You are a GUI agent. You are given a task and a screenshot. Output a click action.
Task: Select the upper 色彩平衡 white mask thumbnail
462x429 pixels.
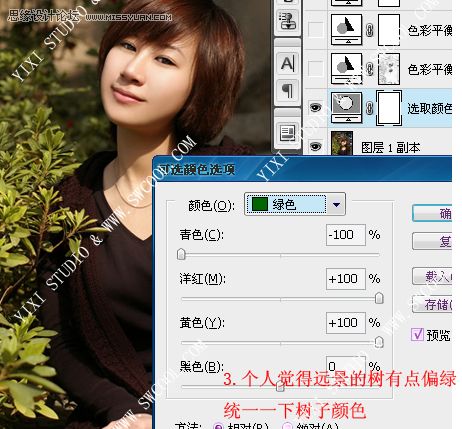click(389, 30)
